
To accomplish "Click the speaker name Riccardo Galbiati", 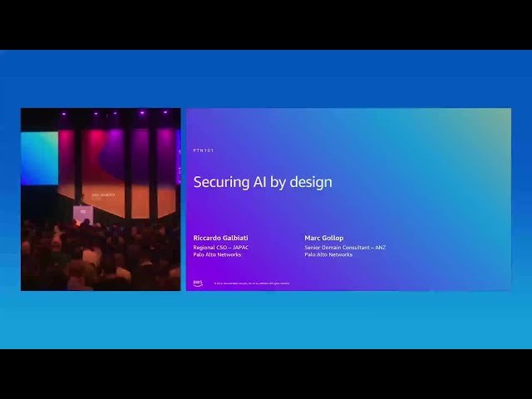I will tap(220, 238).
